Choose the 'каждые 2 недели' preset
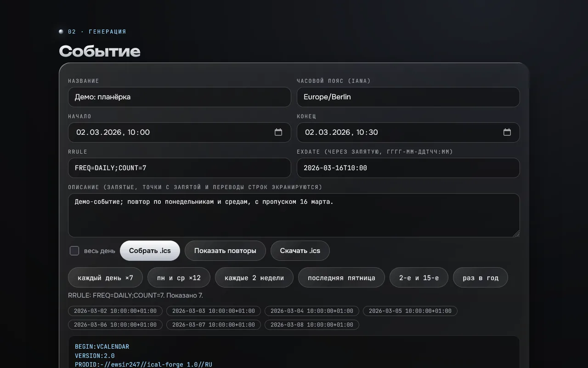The height and width of the screenshot is (368, 588). (254, 277)
